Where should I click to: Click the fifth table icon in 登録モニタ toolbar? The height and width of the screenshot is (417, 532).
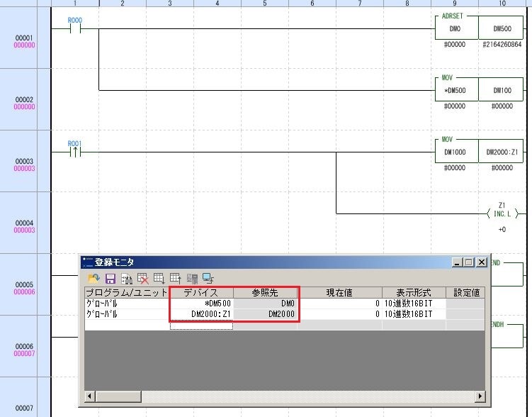pos(159,279)
